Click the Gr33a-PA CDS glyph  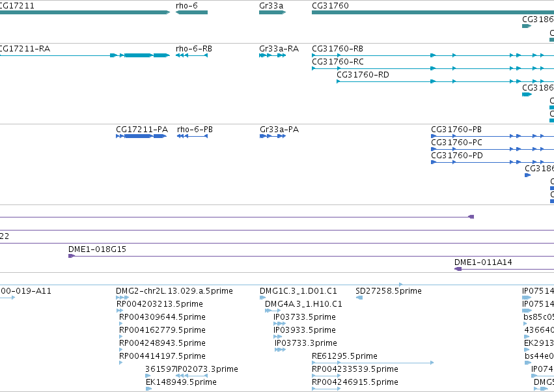click(x=273, y=136)
